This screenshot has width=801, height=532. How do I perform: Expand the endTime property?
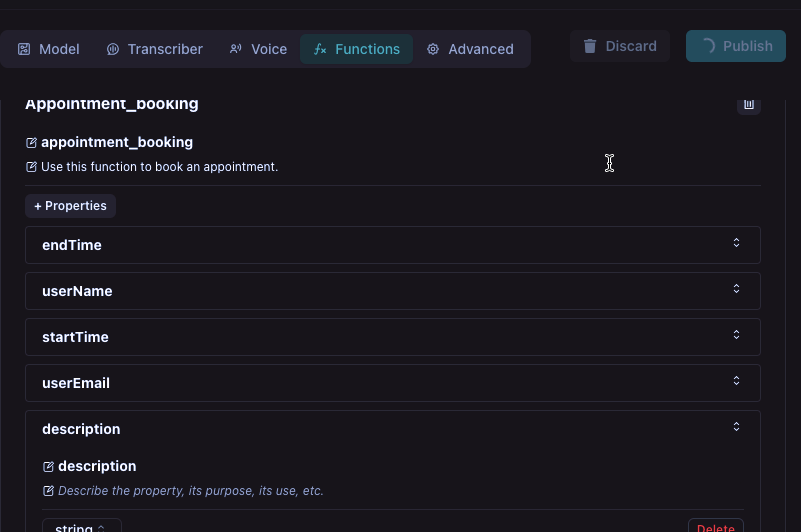pos(736,243)
